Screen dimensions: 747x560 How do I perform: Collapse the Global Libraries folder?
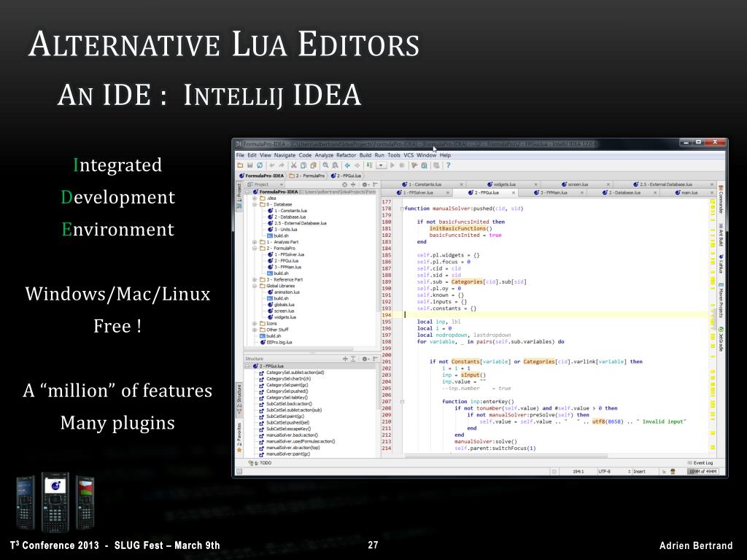pos(255,286)
